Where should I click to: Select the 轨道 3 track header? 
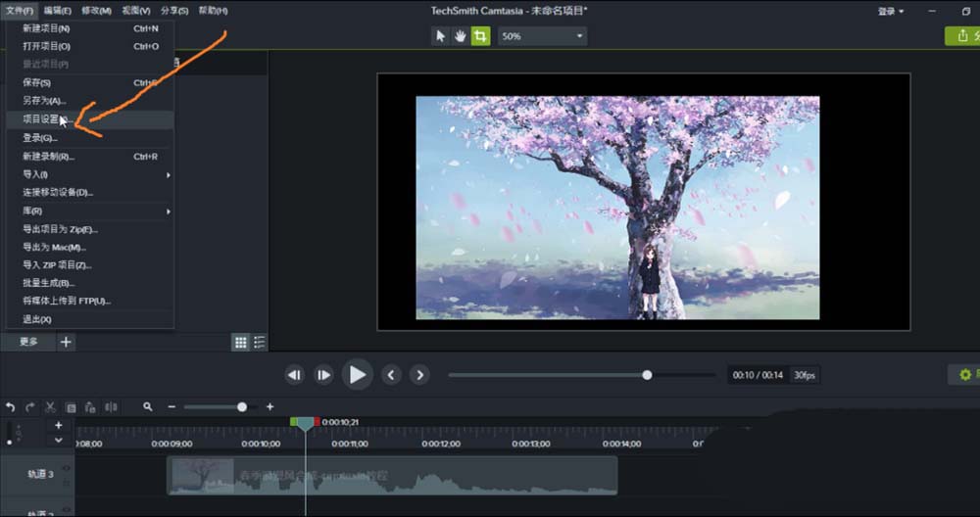pos(37,475)
